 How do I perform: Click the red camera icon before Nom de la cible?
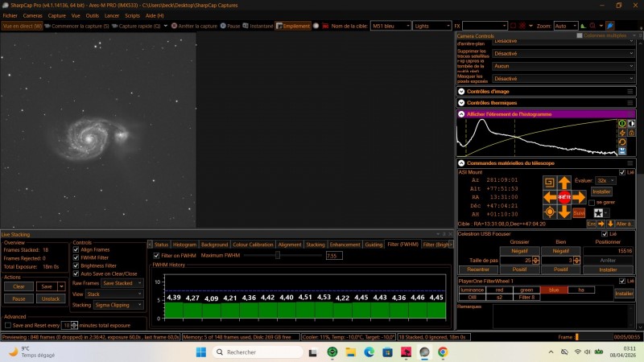tap(325, 26)
